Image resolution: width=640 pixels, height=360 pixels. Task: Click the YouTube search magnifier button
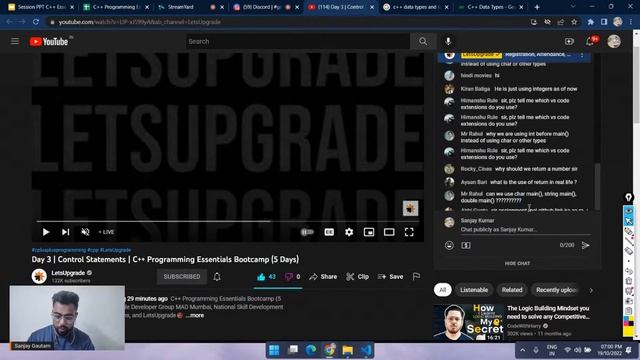pos(423,41)
